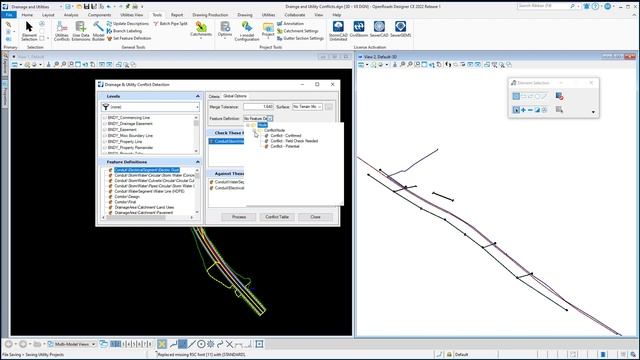
Task: Click the Process button
Action: [239, 217]
